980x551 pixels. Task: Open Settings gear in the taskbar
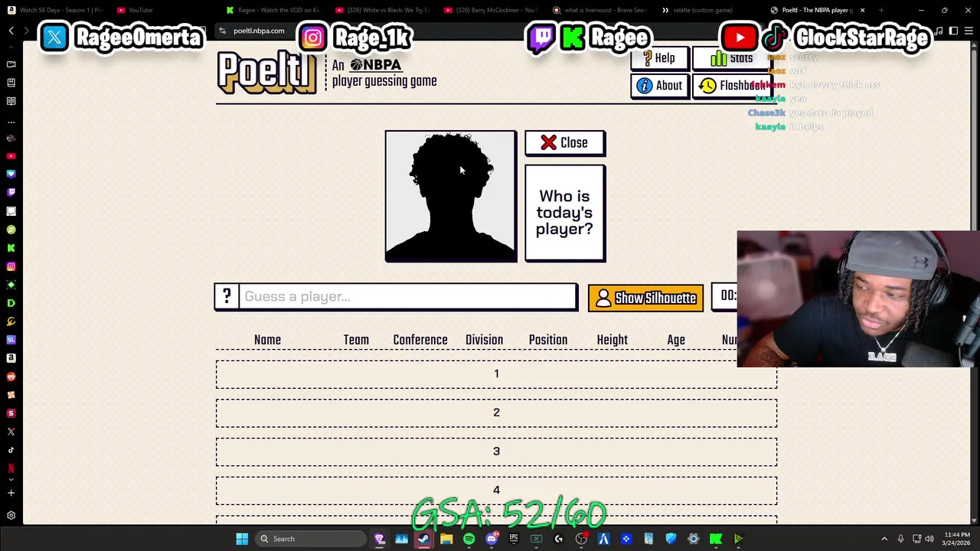pos(694,539)
